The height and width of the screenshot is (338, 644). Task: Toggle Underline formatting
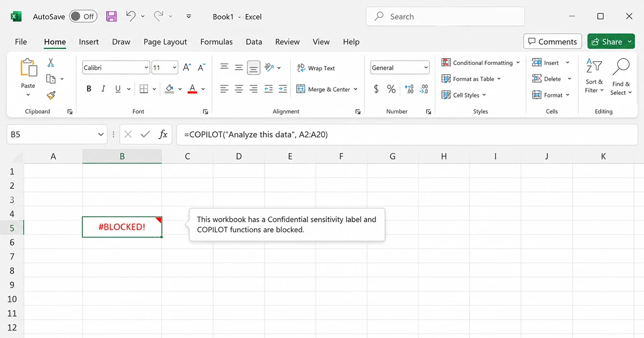pyautogui.click(x=118, y=89)
